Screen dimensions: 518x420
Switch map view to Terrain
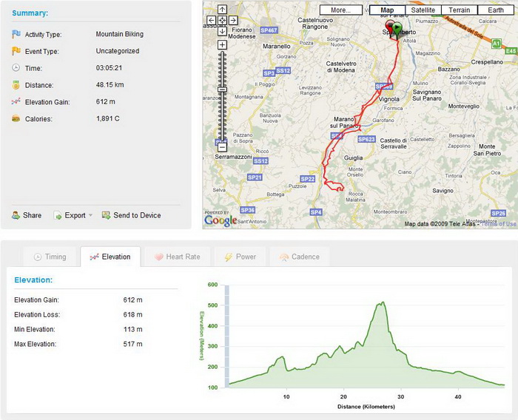[x=460, y=10]
